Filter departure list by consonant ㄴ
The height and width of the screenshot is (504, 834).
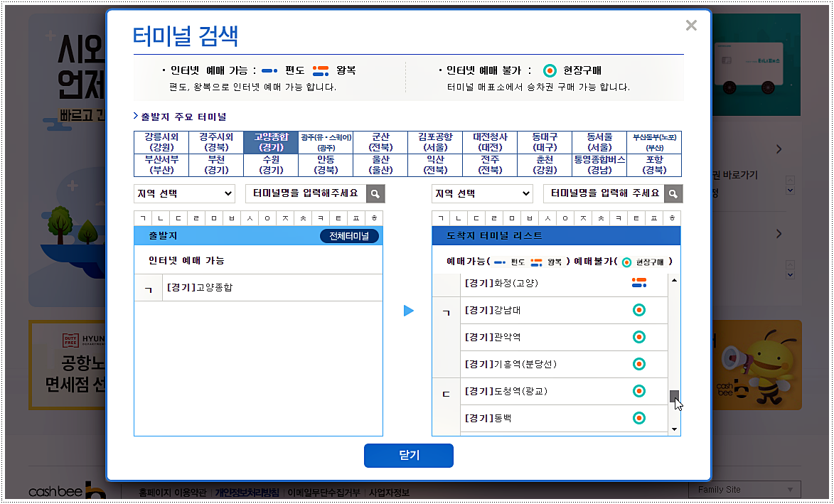(x=161, y=218)
